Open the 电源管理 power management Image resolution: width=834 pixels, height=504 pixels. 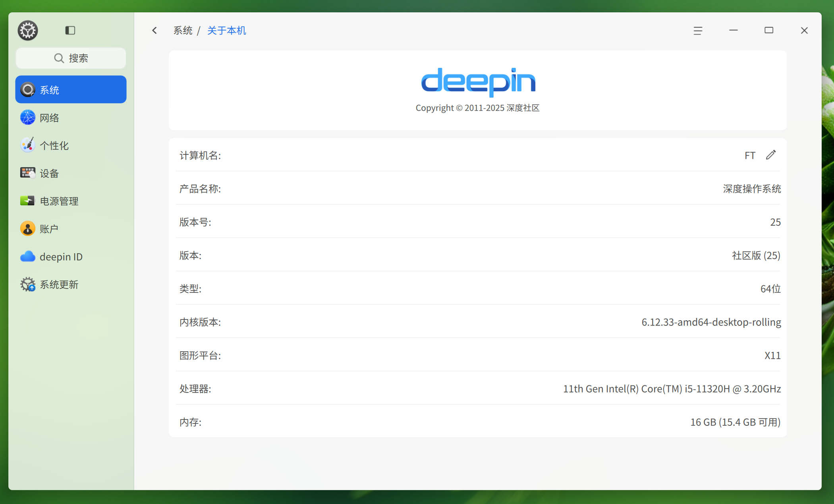(71, 201)
